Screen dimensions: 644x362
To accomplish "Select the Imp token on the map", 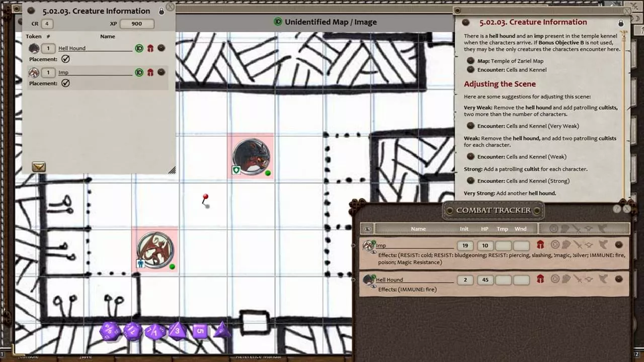I will 155,250.
